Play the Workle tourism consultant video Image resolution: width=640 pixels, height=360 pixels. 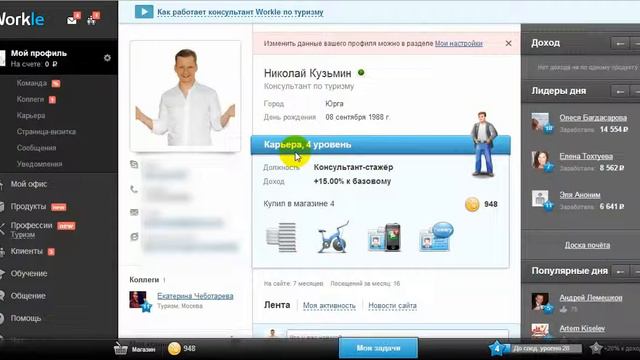click(144, 12)
